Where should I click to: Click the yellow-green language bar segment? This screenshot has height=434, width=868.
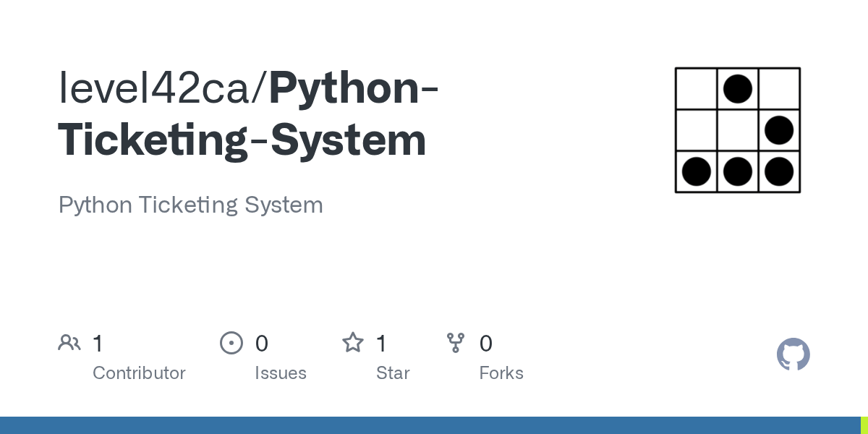864,425
